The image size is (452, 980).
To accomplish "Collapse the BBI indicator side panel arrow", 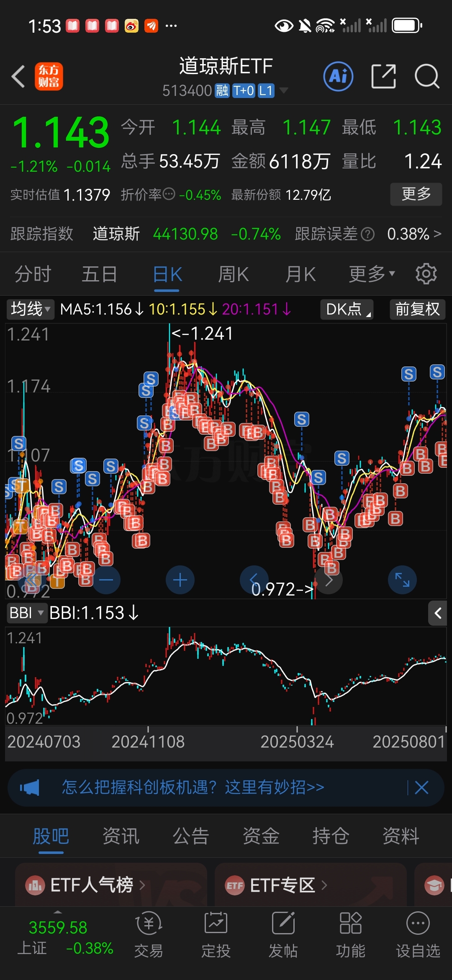I will (x=438, y=613).
